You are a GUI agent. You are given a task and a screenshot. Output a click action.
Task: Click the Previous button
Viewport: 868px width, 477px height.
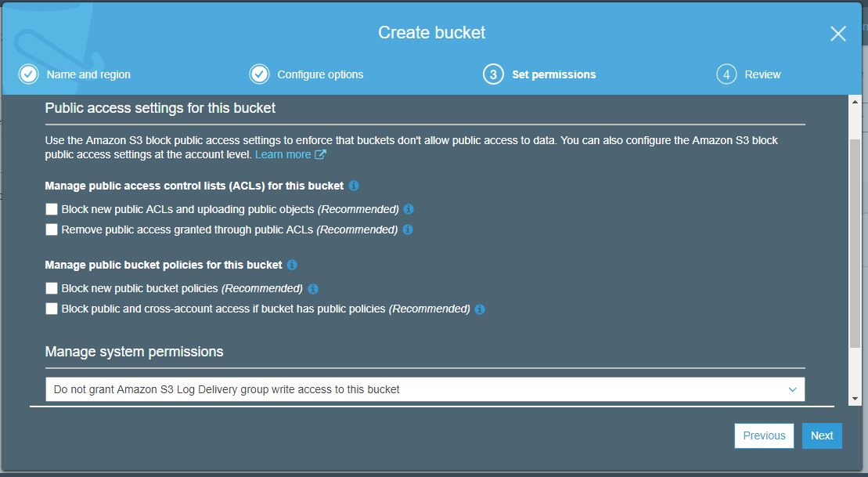point(764,435)
